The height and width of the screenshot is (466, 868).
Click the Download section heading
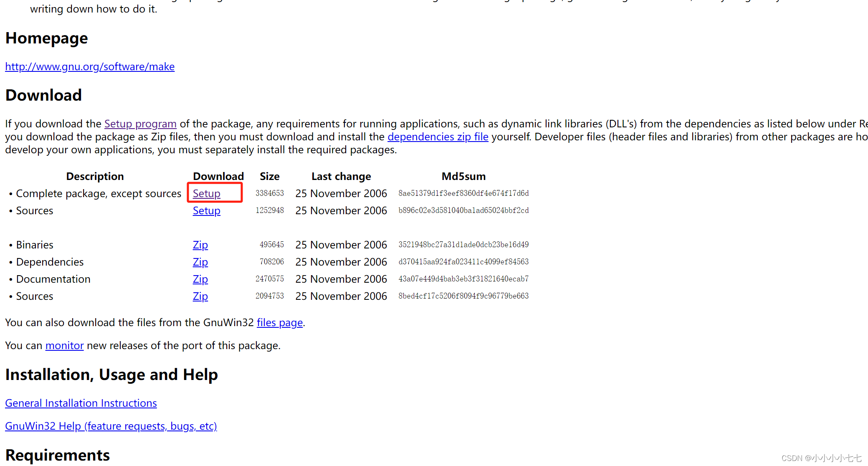(x=43, y=95)
